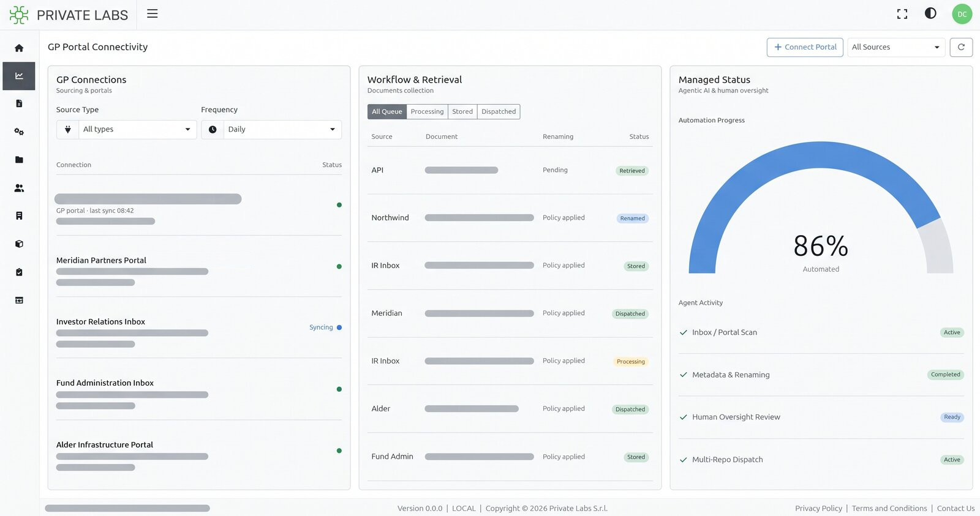Screen dimensions: 980x516
Task: Select the Alder Infrastructure Portal connection
Action: tap(199, 451)
